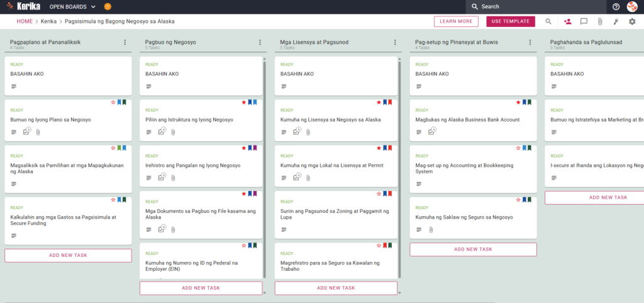Toggle star on Suriin ang Pagsunod sa Zoning card
Viewport: 644px width, 303px height.
click(x=379, y=193)
